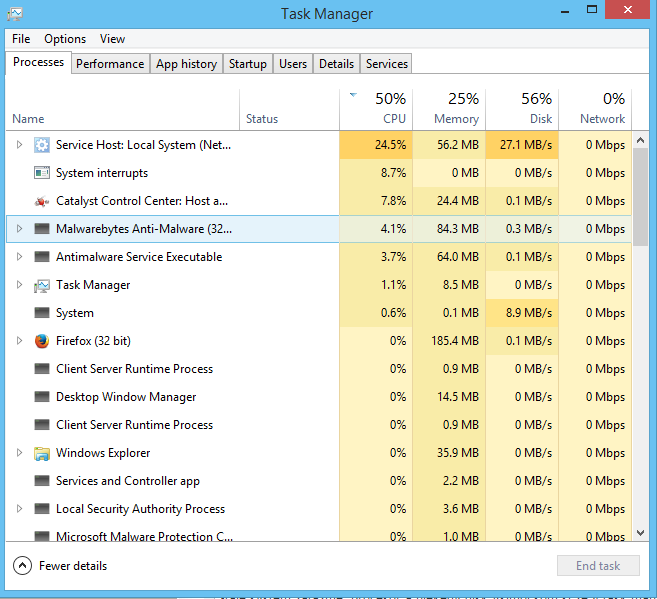Expand the Service Host: Local System group

19,145
